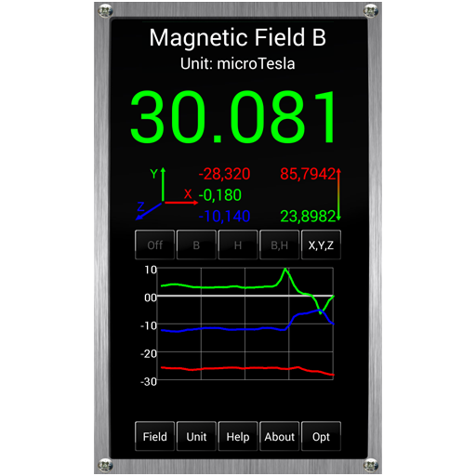
Task: Click the Unit: microTesla label
Action: pos(238,64)
